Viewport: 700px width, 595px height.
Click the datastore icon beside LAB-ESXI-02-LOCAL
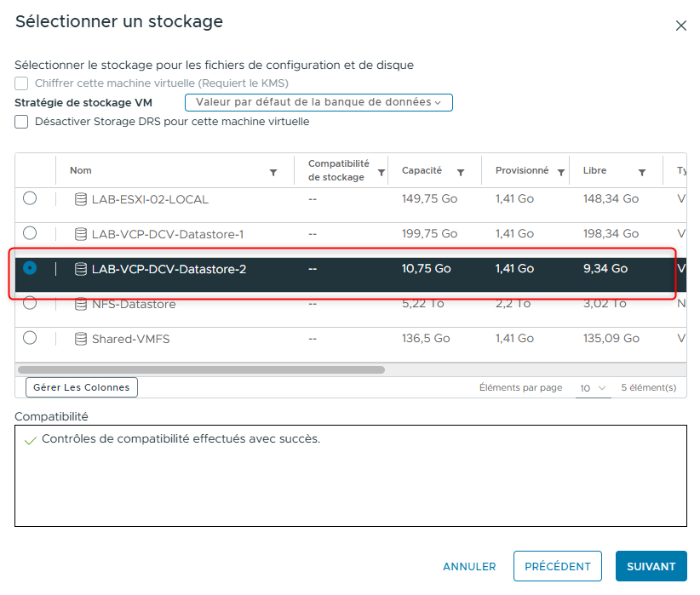80,199
